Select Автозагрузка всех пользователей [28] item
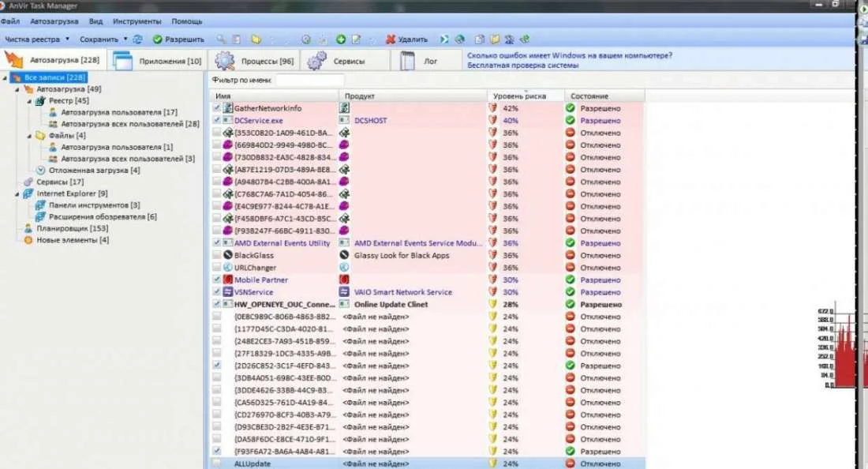868x469 pixels. pos(130,124)
